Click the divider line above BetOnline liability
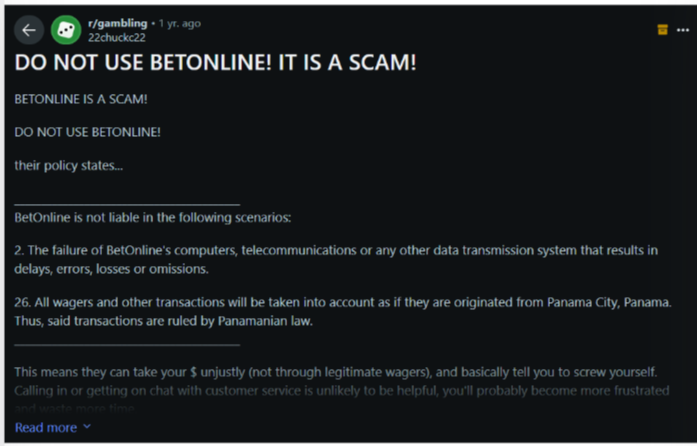The height and width of the screenshot is (446, 697). (x=127, y=205)
